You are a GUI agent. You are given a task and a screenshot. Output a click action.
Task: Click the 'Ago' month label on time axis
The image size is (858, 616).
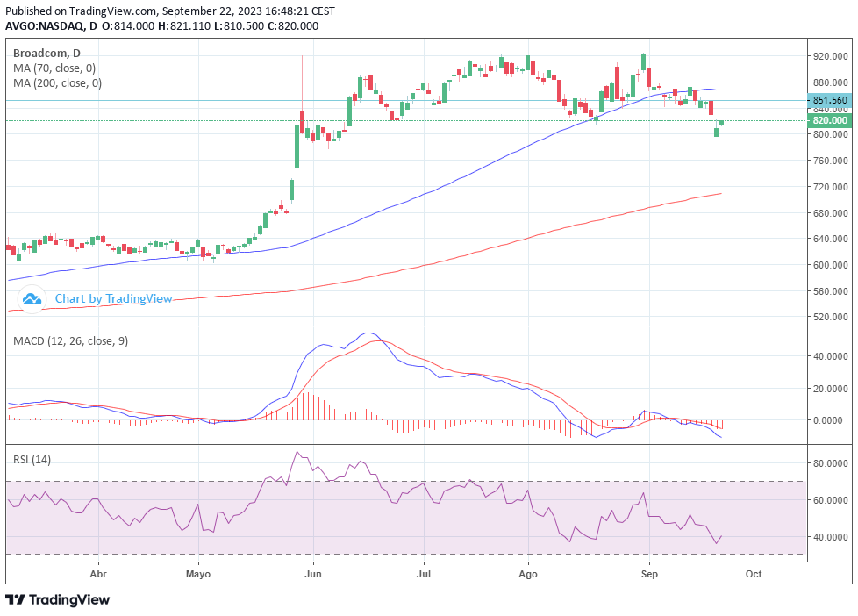[x=528, y=574]
